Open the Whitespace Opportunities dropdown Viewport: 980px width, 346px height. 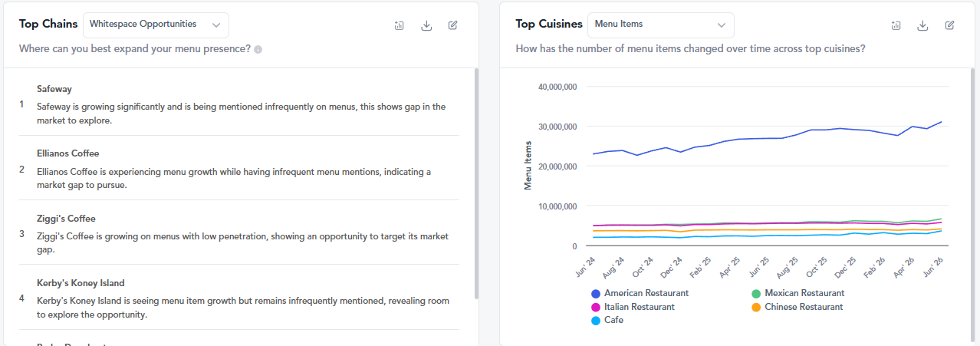point(156,25)
